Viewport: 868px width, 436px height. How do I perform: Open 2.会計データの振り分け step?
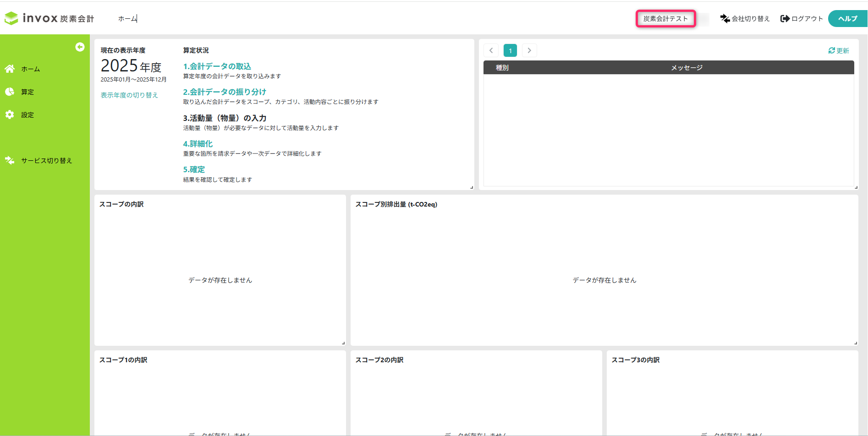pyautogui.click(x=225, y=92)
